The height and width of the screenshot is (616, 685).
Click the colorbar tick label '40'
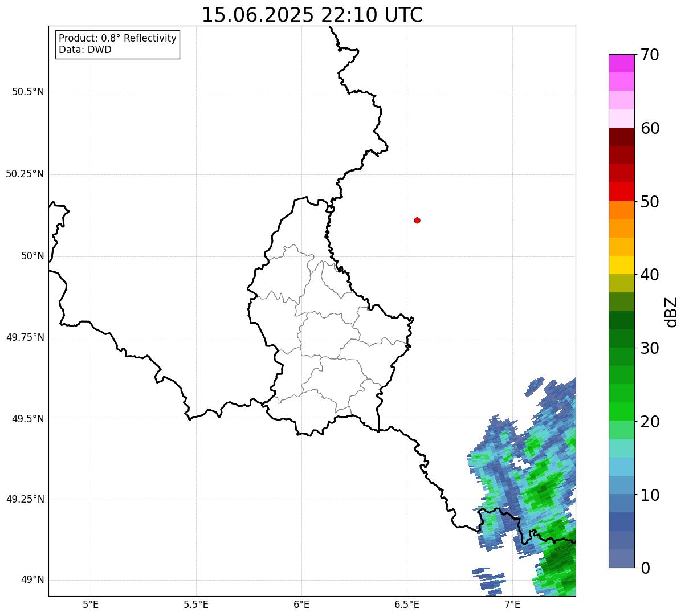pyautogui.click(x=650, y=275)
